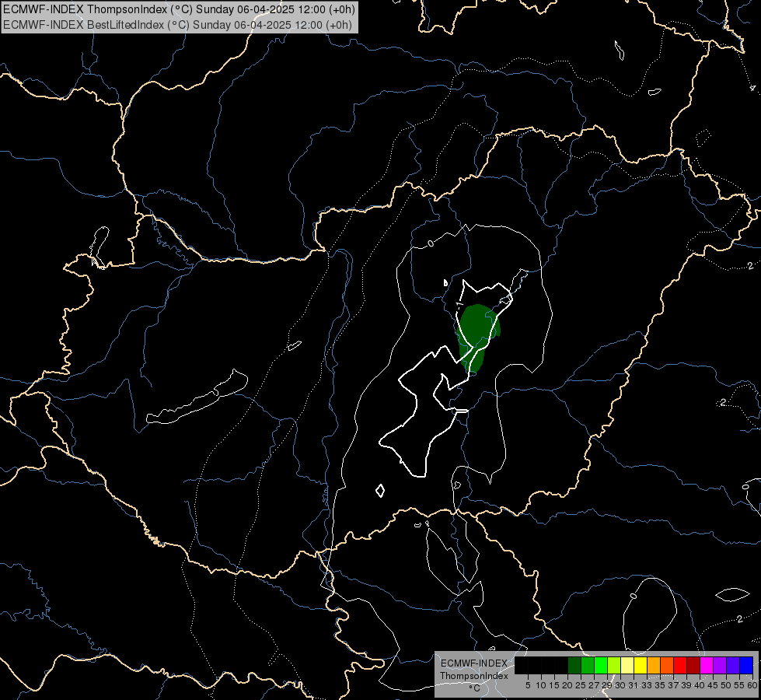761x700 pixels.
Task: Click the legend tick label '27'
Action: tap(594, 685)
